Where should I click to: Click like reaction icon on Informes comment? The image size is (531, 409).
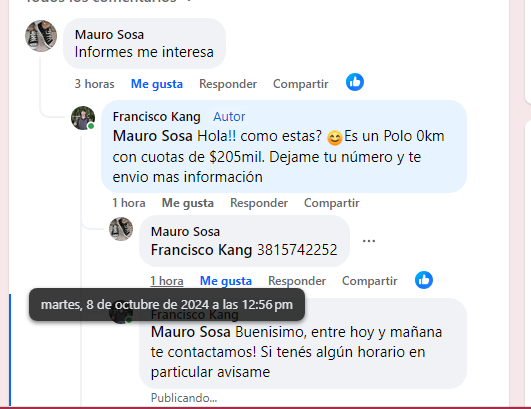[355, 82]
